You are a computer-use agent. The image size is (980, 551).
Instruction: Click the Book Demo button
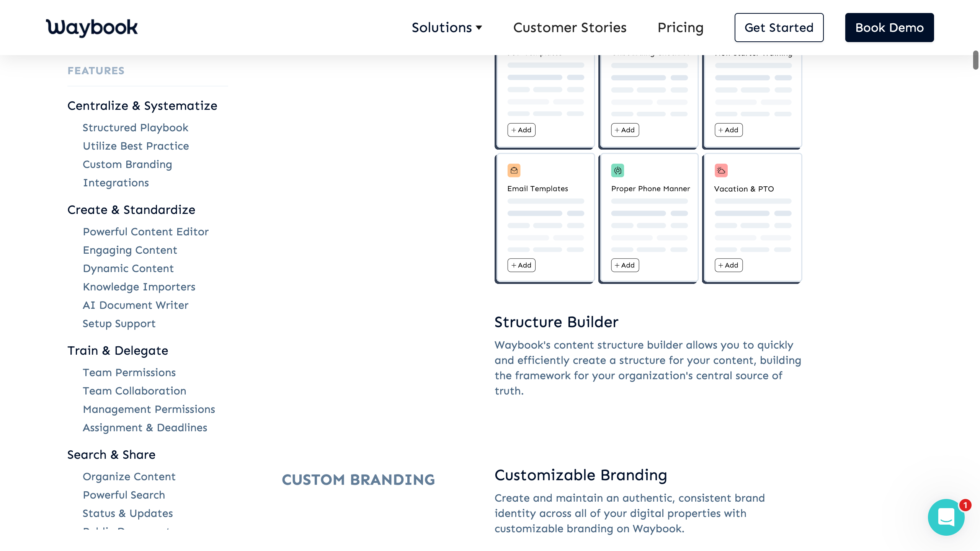[889, 28]
